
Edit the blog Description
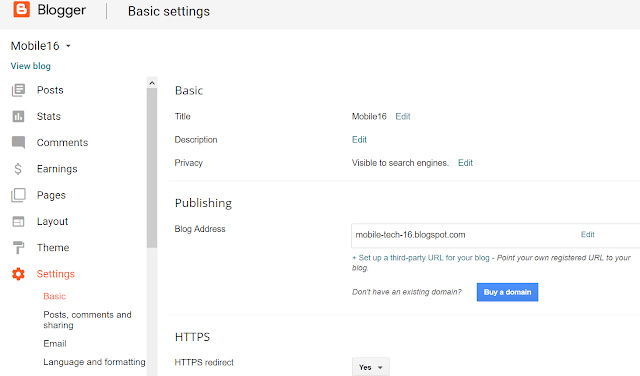(x=359, y=140)
